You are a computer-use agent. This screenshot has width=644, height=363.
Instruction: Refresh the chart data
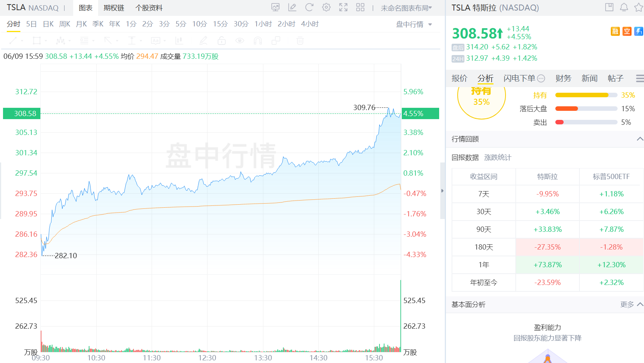click(309, 7)
